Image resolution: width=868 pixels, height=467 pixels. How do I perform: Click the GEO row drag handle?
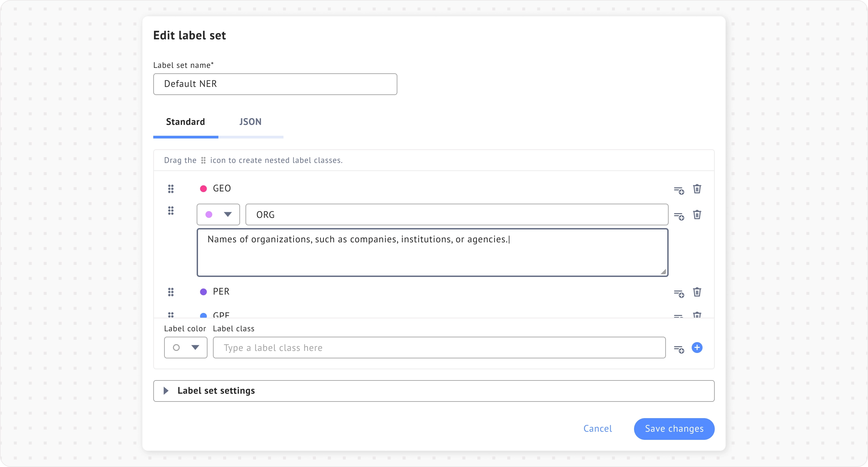(x=171, y=189)
